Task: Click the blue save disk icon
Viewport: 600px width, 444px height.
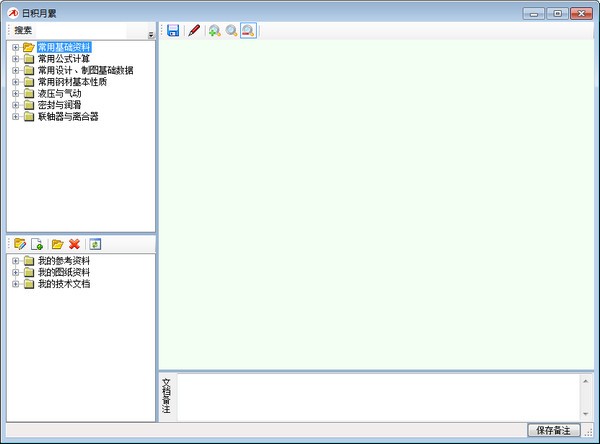Action: pyautogui.click(x=173, y=30)
